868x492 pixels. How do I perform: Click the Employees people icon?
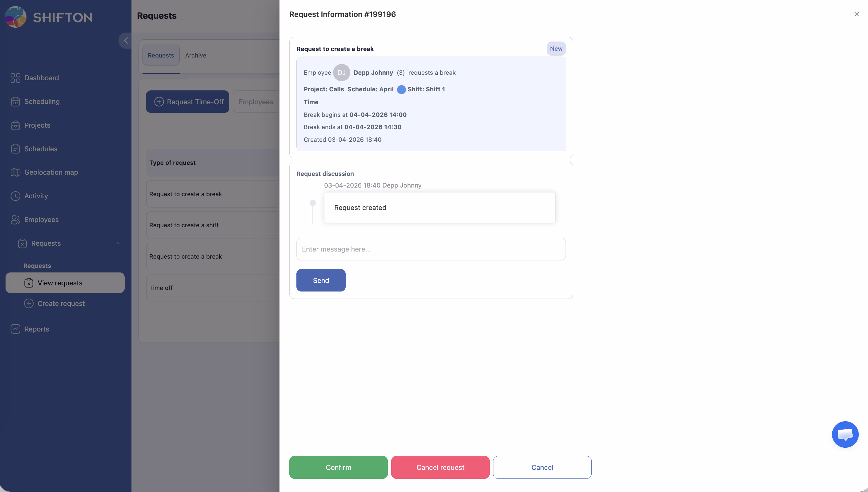point(15,220)
